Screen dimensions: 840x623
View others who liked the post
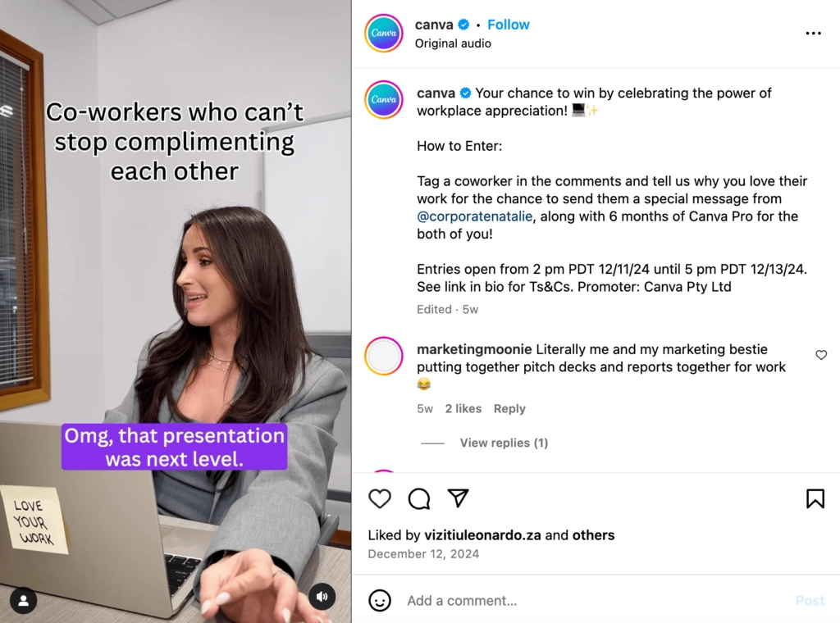pyautogui.click(x=594, y=535)
